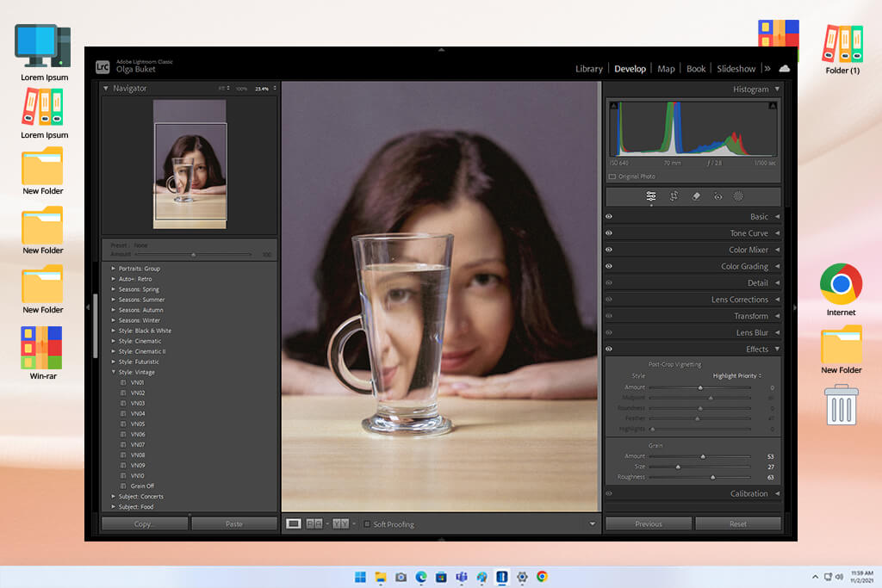Viewport: 882px width, 588px height.
Task: Switch to the Book module
Action: pyautogui.click(x=696, y=69)
